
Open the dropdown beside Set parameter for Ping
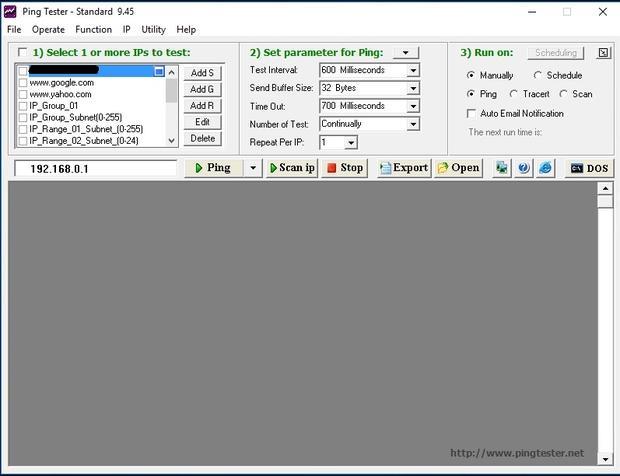tap(406, 53)
